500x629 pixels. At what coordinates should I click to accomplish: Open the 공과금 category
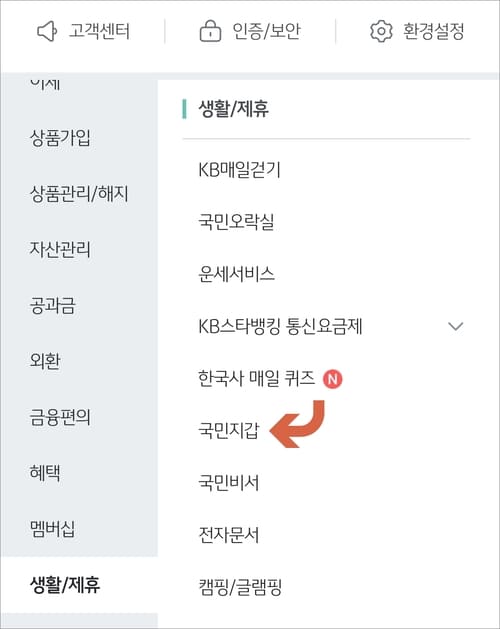click(x=53, y=305)
